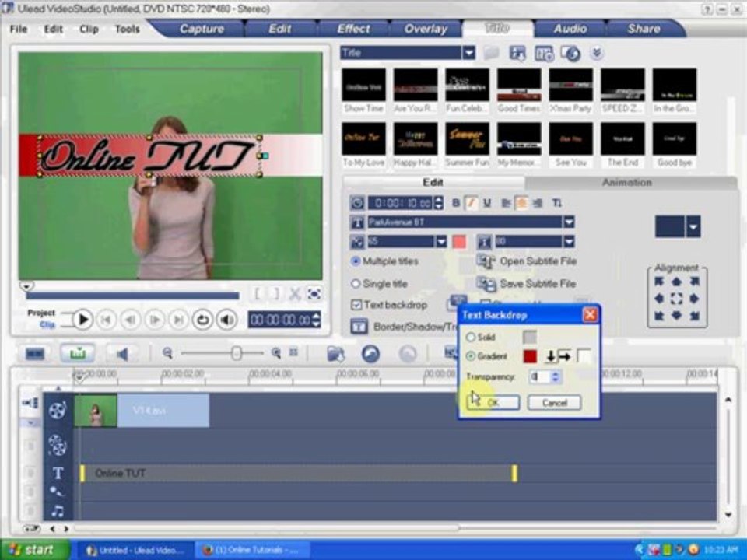This screenshot has width=747, height=560.
Task: Change the red gradient start color
Action: (x=530, y=356)
